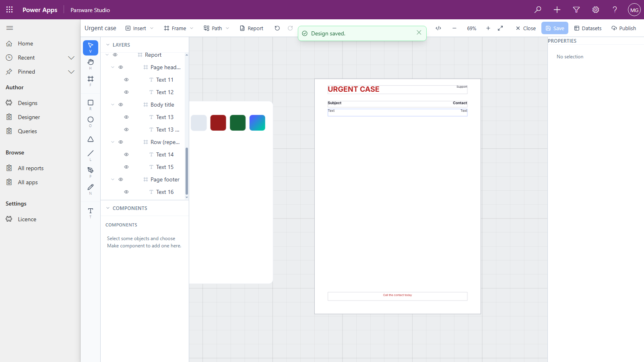
Task: Pick the Frame tool in toolbox
Action: tap(91, 80)
